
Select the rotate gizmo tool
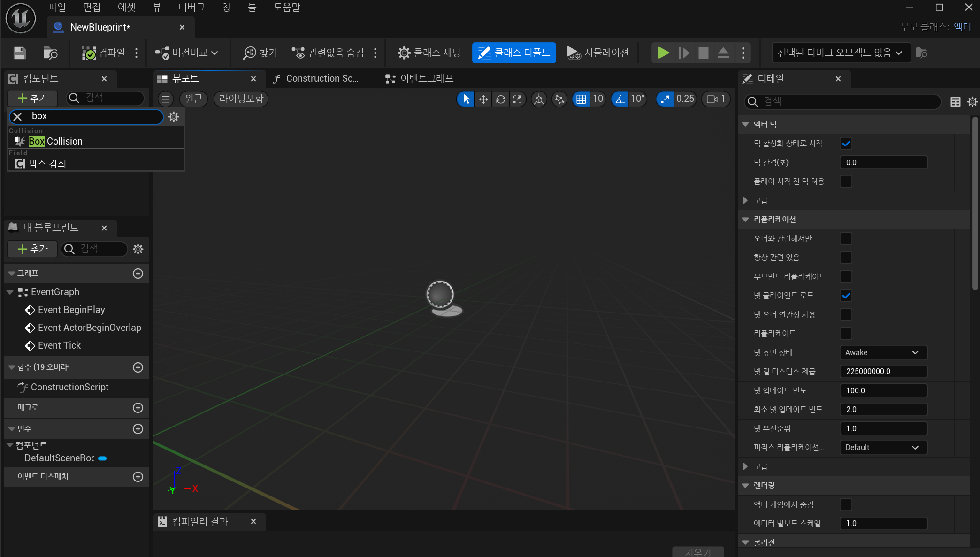(x=500, y=99)
